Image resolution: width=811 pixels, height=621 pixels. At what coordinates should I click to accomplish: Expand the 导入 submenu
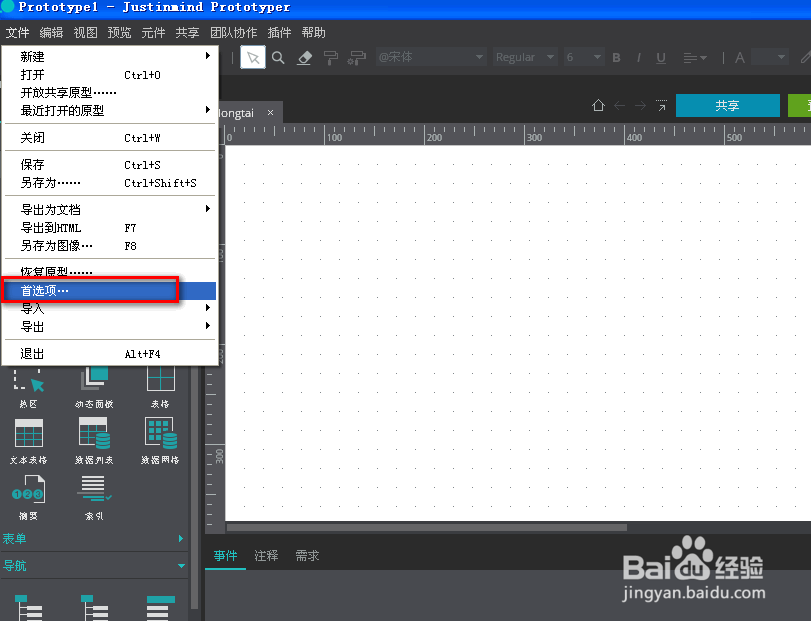pyautogui.click(x=109, y=309)
